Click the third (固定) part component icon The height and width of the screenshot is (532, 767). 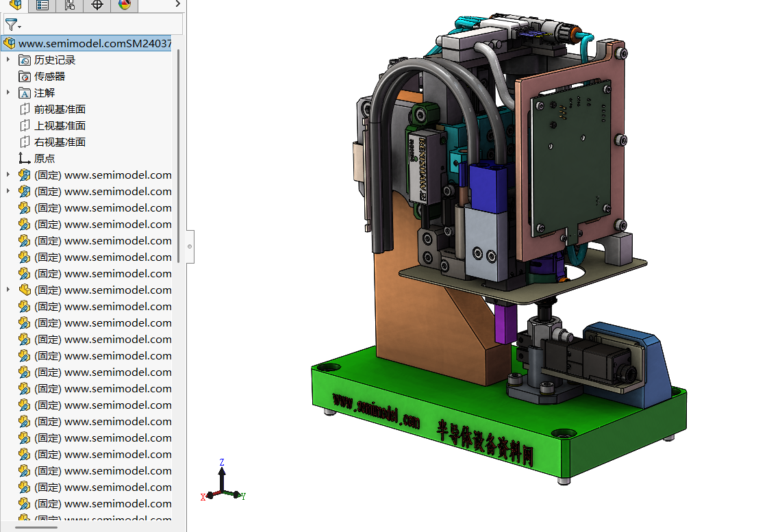(x=25, y=208)
